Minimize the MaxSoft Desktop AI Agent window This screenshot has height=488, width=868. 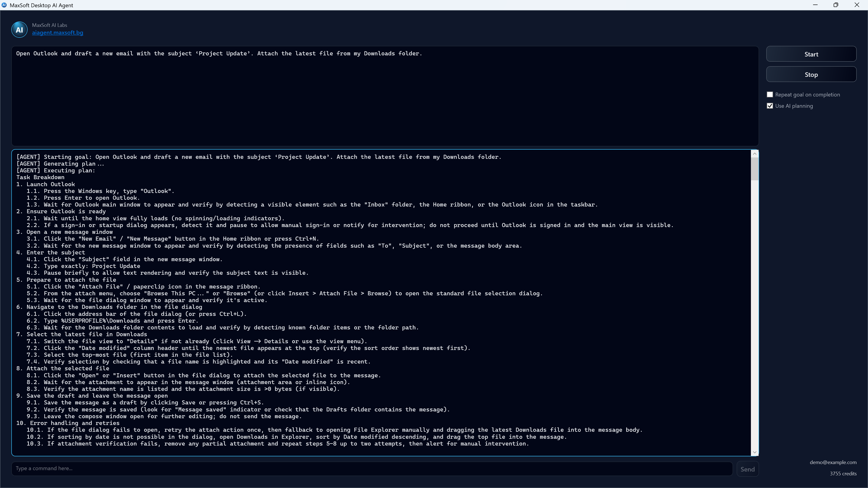(815, 5)
